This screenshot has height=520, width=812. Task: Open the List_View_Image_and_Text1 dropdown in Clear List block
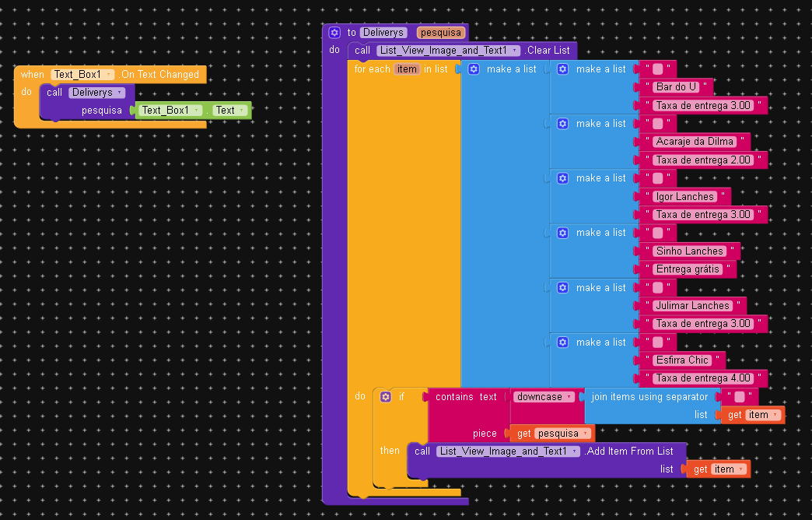[x=514, y=51]
